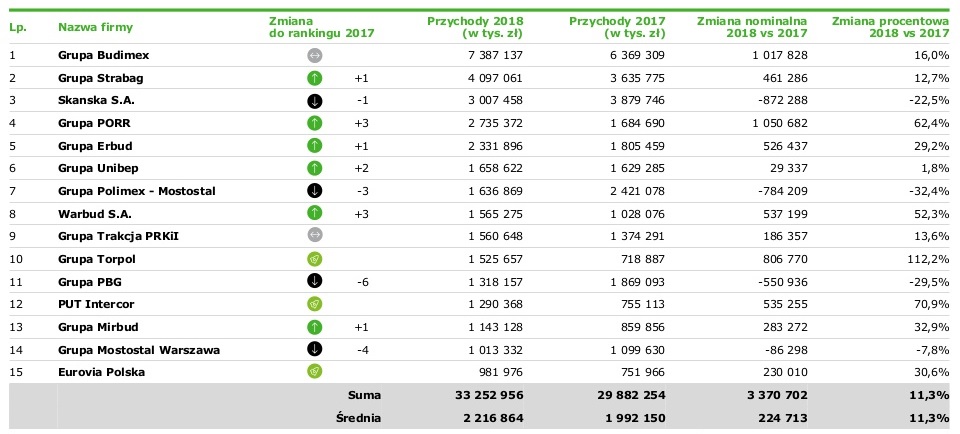Viewport: 960px width, 434px height.
Task: Click the black down arrow for Skanska S.A.
Action: click(314, 101)
